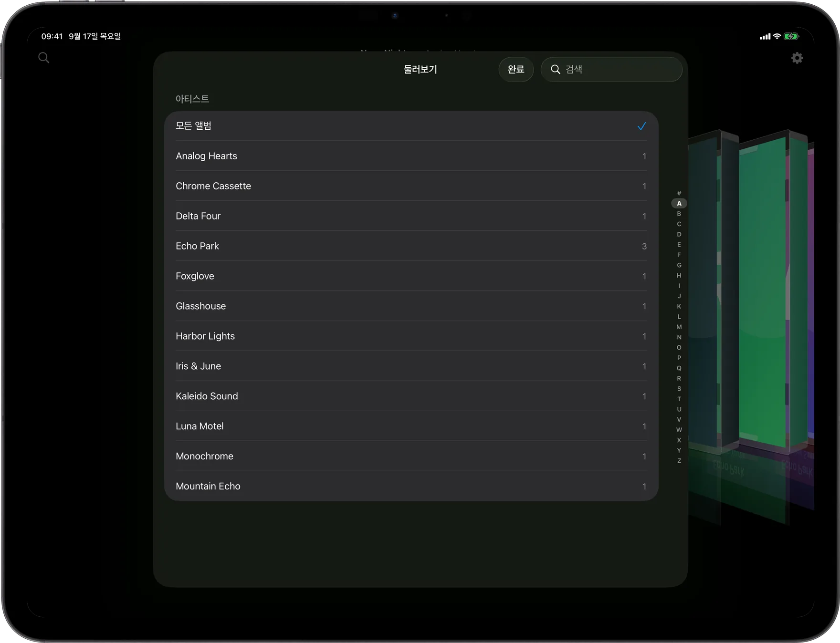Jump to index letter E
Screen dimensions: 840x643
coord(679,245)
